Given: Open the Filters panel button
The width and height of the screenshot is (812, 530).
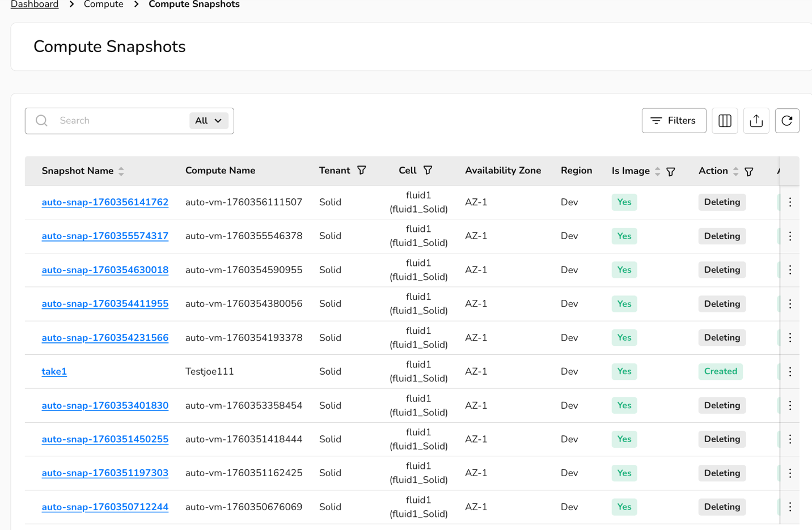Looking at the screenshot, I should tap(674, 121).
